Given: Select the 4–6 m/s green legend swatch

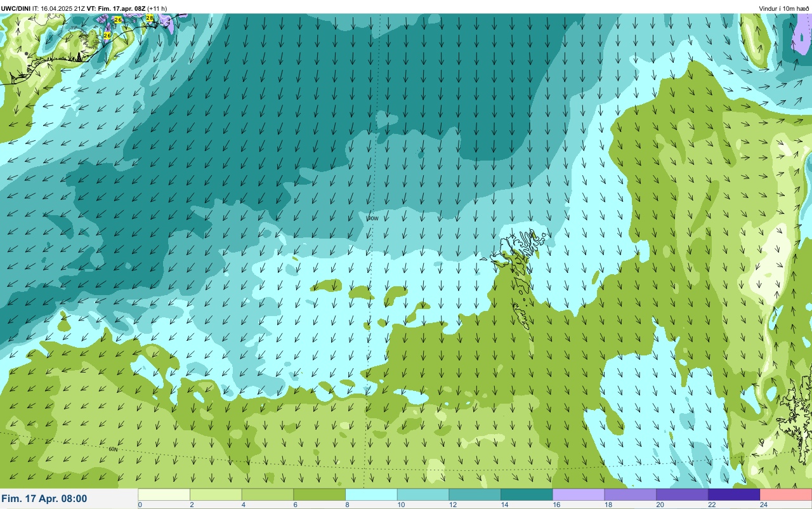Looking at the screenshot, I should 268,494.
